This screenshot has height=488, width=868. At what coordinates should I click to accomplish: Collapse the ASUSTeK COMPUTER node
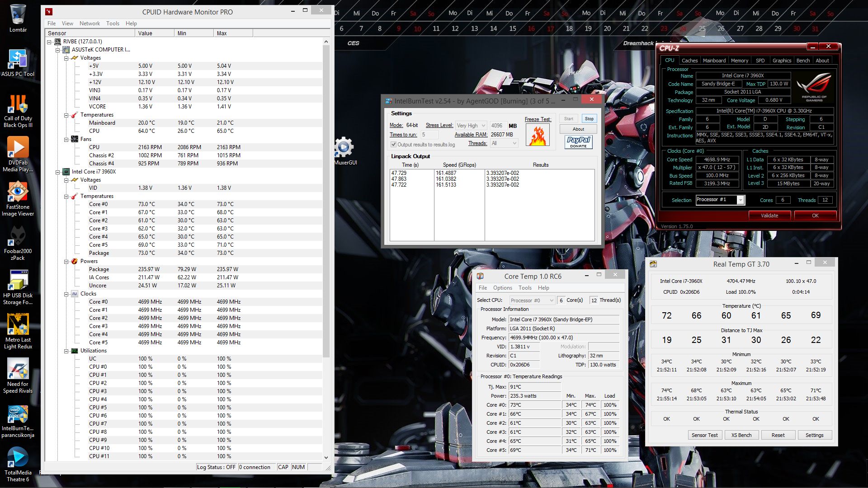point(57,50)
